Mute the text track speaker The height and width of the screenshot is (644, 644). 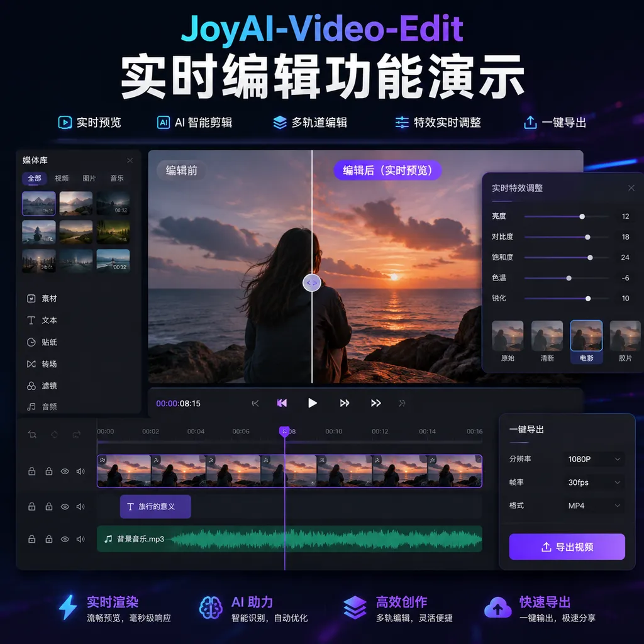coord(80,506)
